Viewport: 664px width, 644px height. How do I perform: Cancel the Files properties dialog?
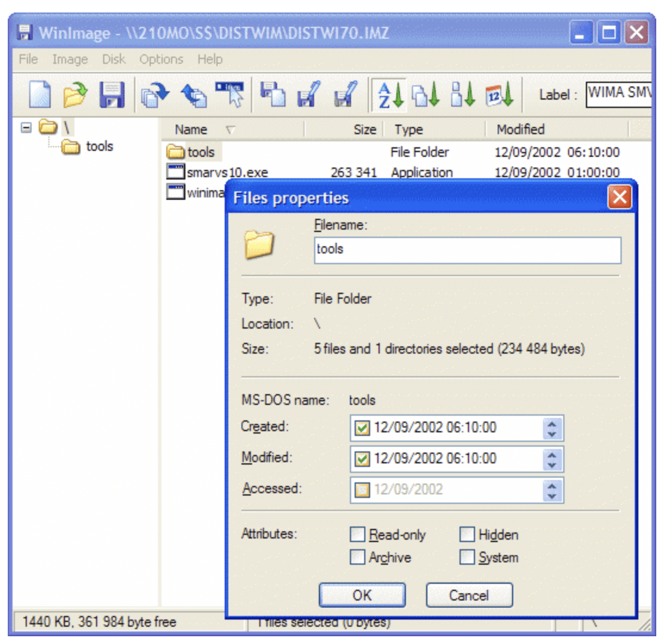470,595
